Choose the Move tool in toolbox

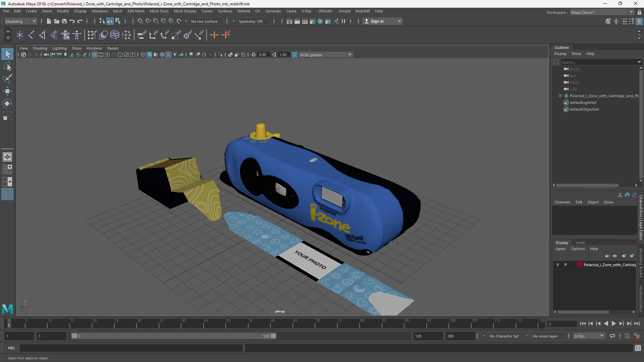coord(7,91)
